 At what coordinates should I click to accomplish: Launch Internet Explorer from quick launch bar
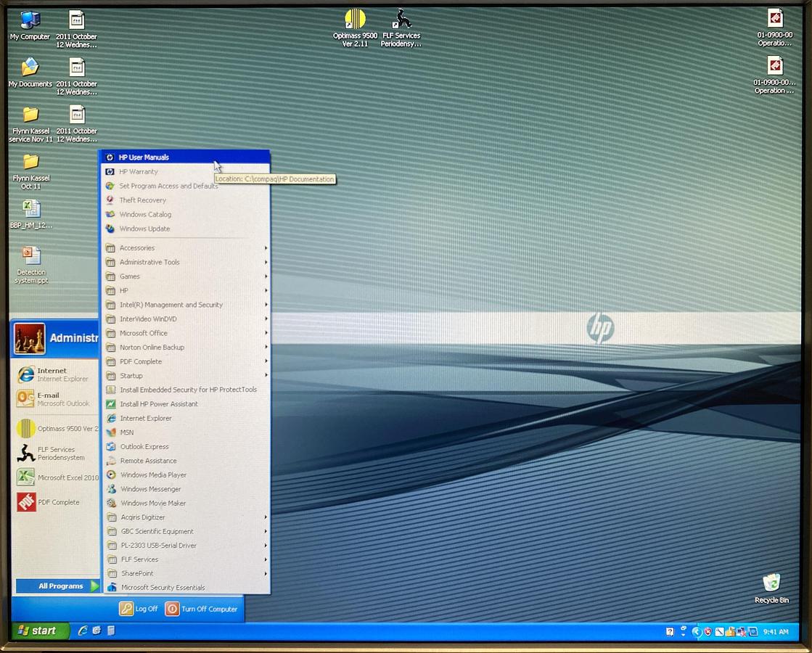(83, 631)
